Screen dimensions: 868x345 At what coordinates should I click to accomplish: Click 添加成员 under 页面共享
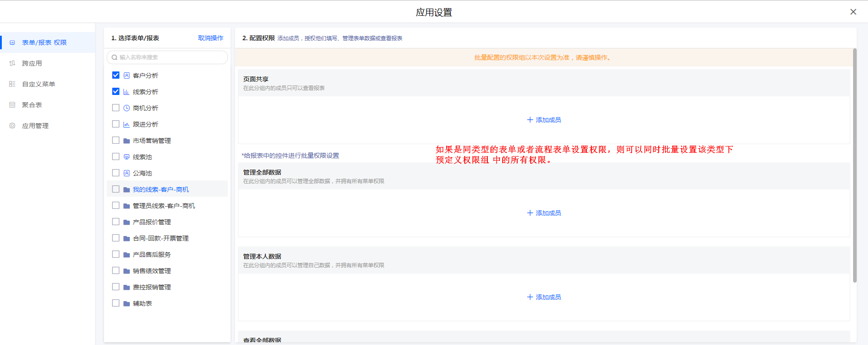(544, 120)
